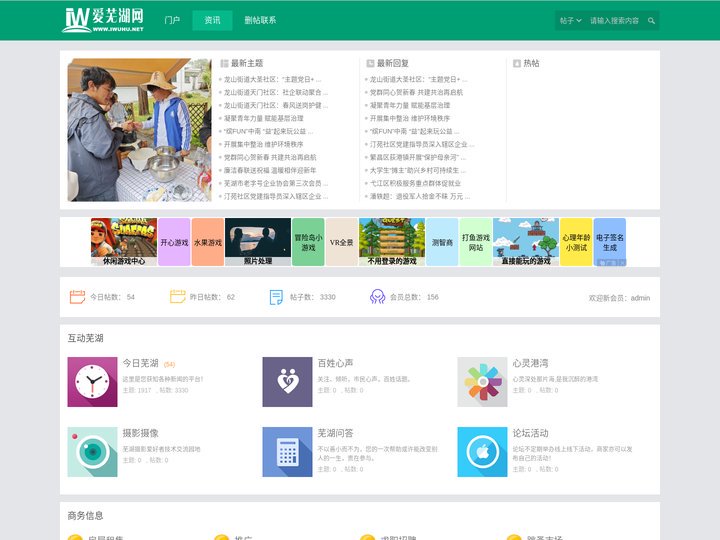Click the 打鱼游戏网站 tile

[476, 242]
